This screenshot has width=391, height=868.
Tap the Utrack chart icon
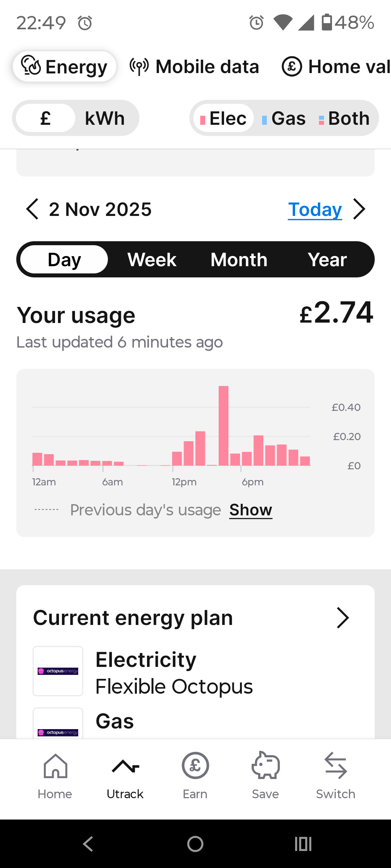click(x=125, y=766)
